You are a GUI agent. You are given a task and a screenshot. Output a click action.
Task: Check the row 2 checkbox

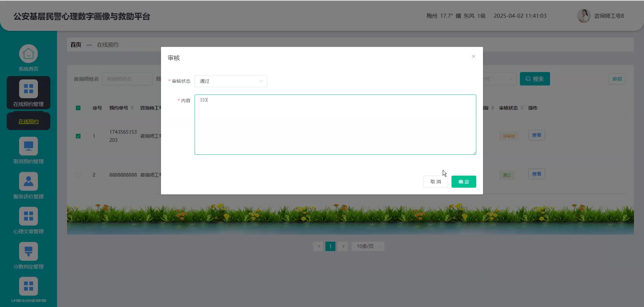[78, 175]
